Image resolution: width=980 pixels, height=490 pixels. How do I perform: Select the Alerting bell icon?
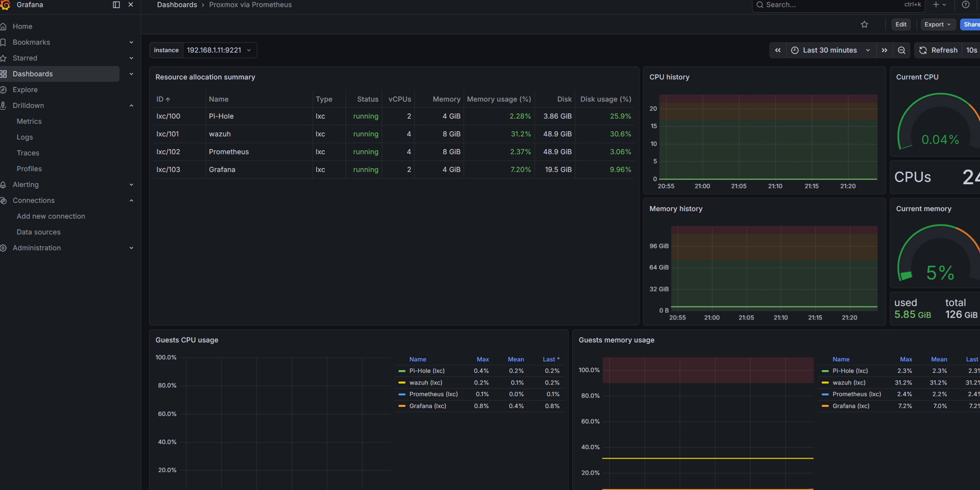coord(4,184)
